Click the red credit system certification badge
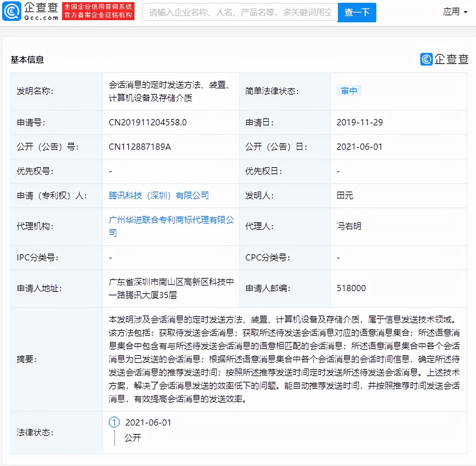476x466 pixels. [x=98, y=11]
